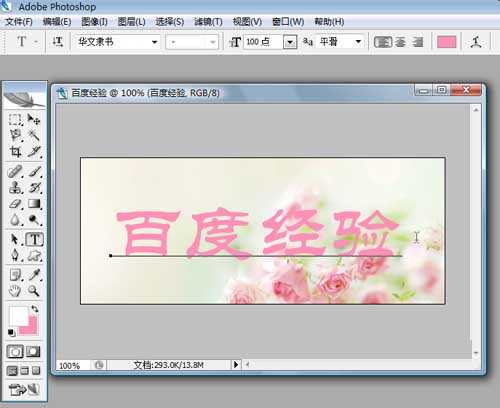Center align the text

click(400, 42)
